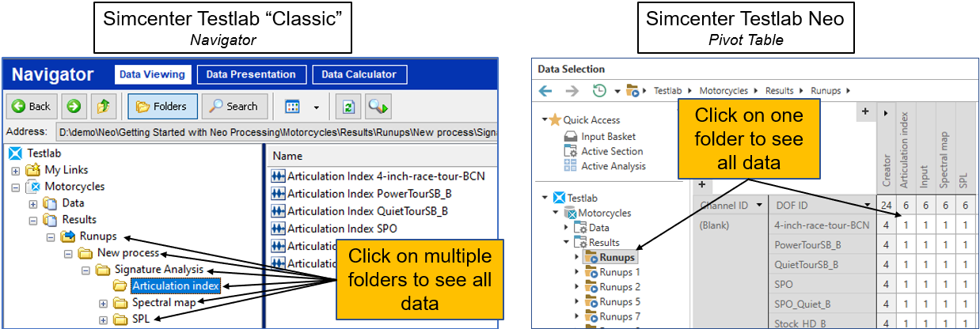
Task: Click the green forward arrow in Navigator
Action: click(x=73, y=106)
